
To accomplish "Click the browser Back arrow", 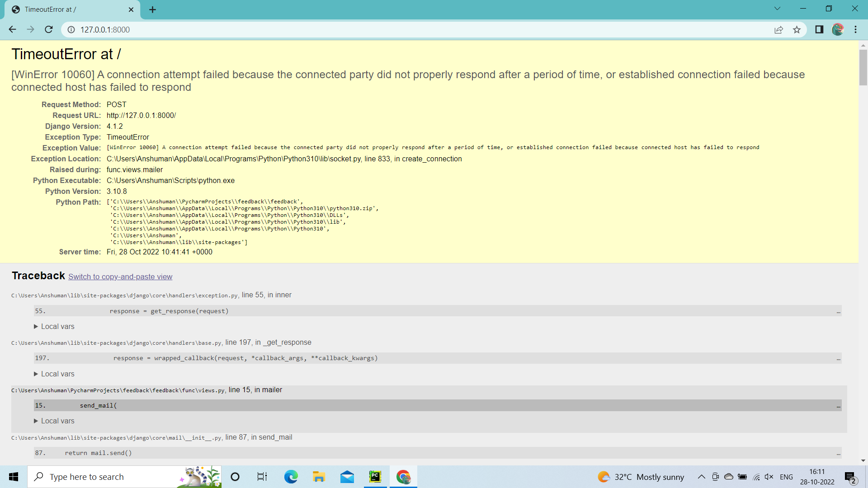I will (12, 29).
